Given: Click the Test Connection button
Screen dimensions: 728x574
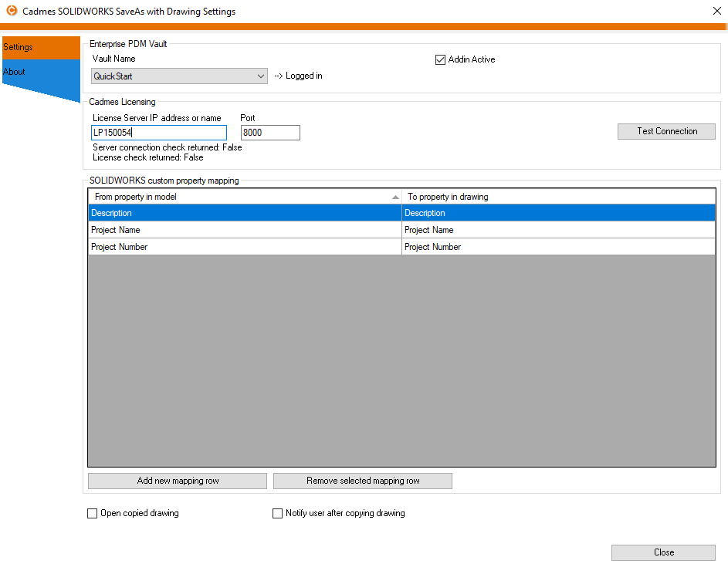Looking at the screenshot, I should click(666, 131).
